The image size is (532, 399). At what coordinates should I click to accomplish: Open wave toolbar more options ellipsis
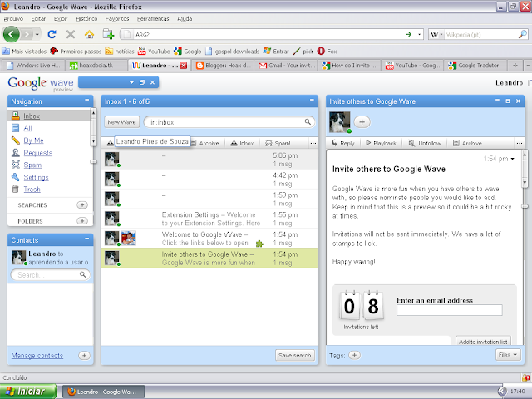point(519,143)
